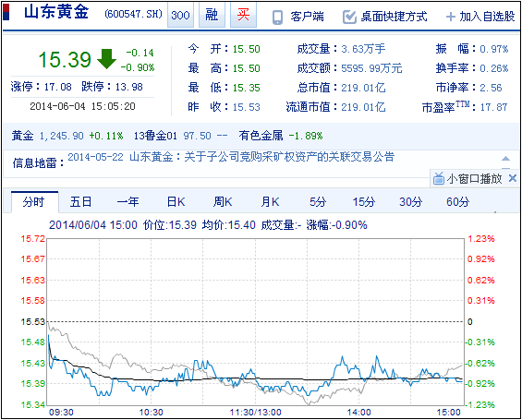Switch to the 五日 five-day tab

[x=80, y=202]
